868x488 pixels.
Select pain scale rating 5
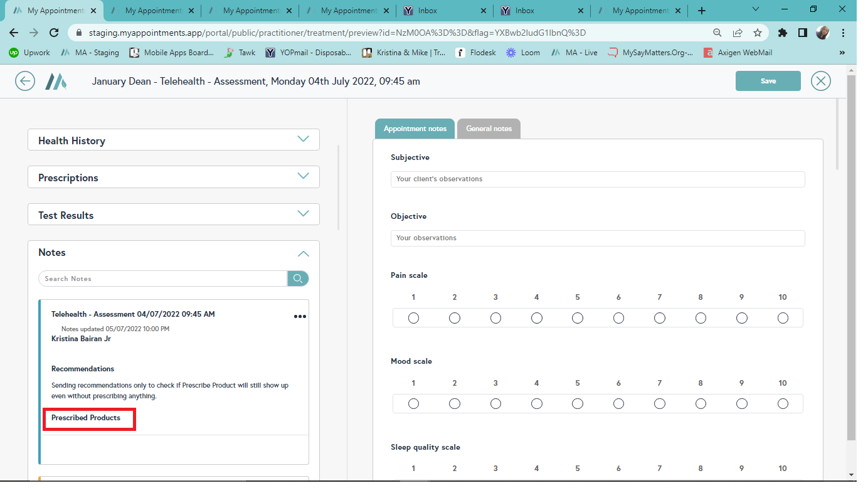click(x=578, y=319)
